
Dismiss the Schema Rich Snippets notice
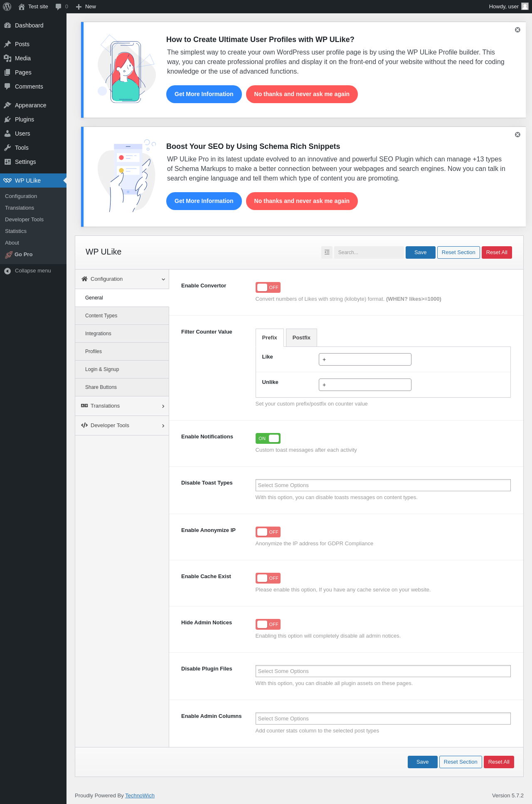click(517, 135)
